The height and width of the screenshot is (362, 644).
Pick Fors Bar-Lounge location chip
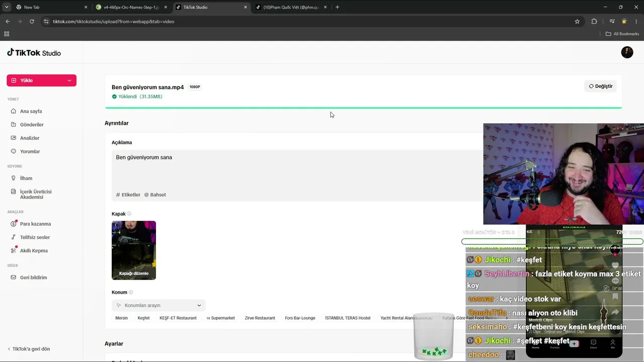300,318
